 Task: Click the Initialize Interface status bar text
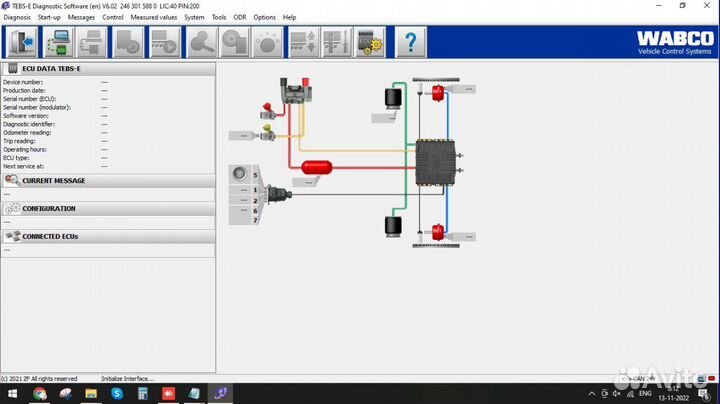pos(127,379)
